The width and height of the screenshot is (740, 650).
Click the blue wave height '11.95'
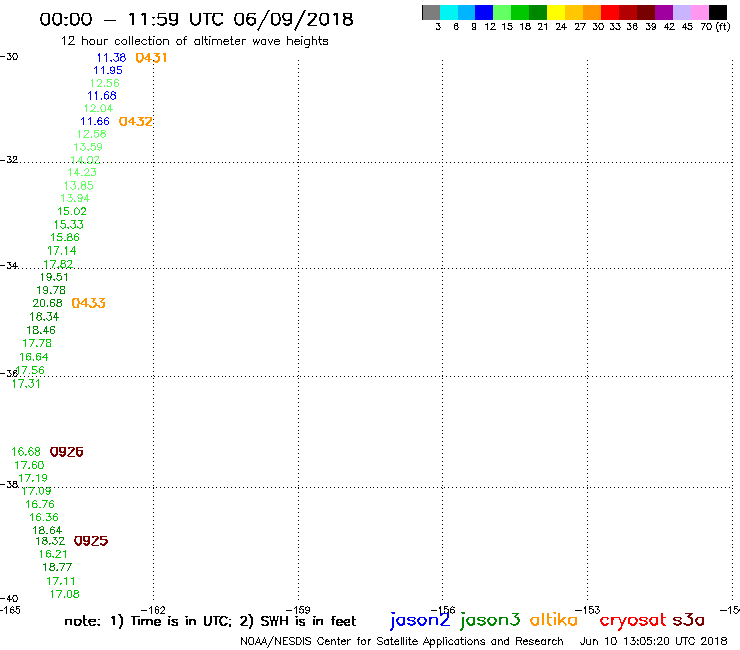[108, 70]
